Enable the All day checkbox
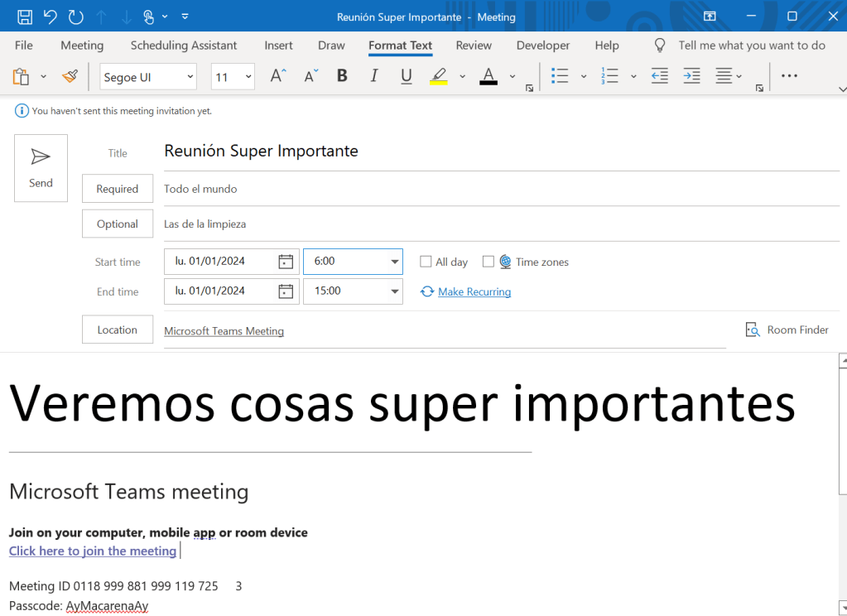The height and width of the screenshot is (616, 847). [426, 262]
